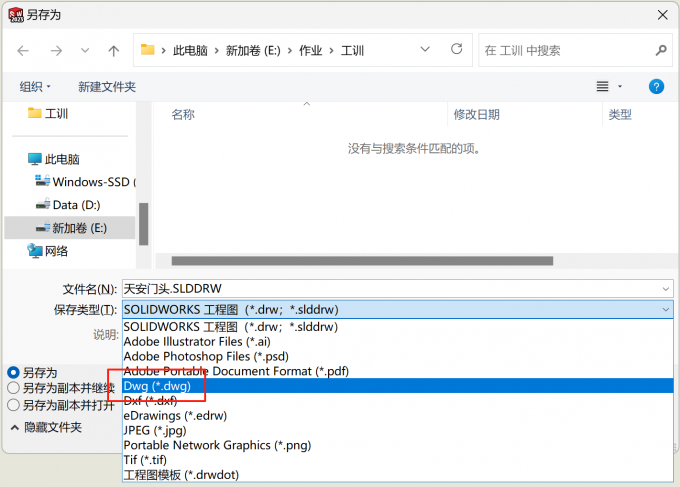
Task: Click the folder icon in address bar
Action: pos(147,50)
